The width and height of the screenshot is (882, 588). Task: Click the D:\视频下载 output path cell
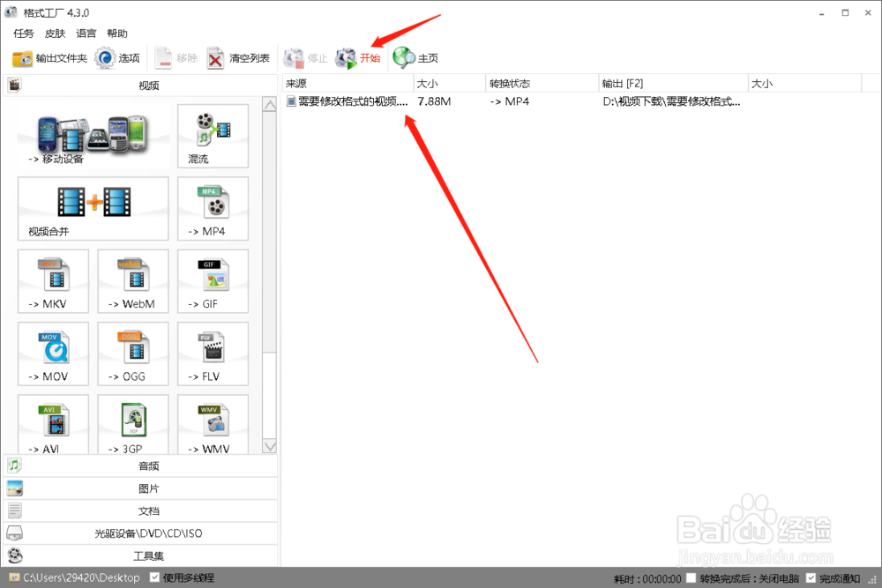(x=671, y=101)
